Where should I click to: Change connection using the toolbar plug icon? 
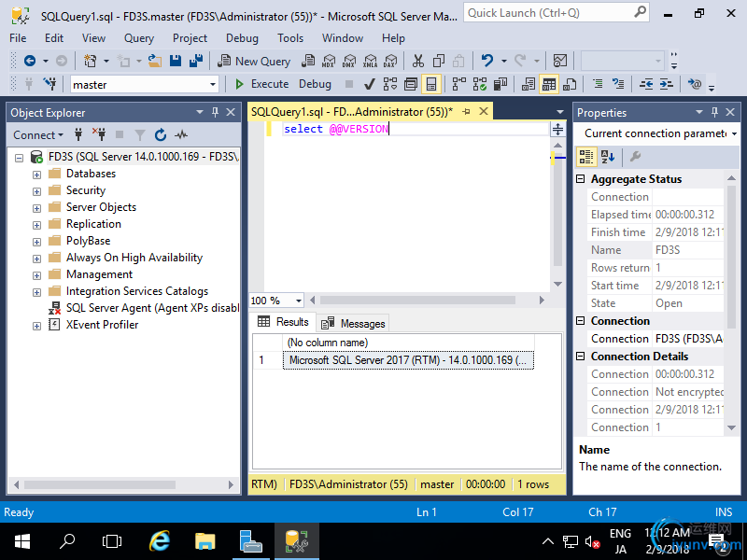(x=49, y=84)
